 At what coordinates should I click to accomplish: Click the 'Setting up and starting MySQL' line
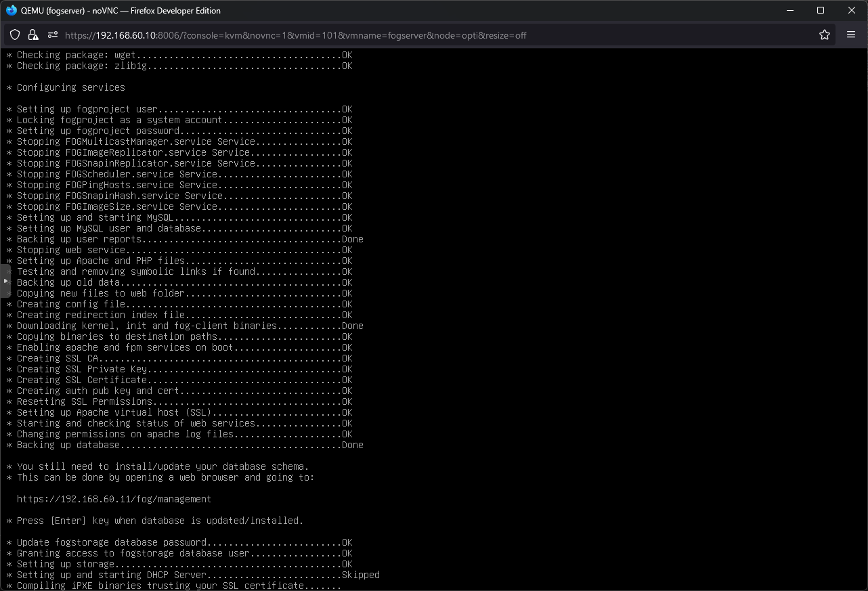point(179,217)
